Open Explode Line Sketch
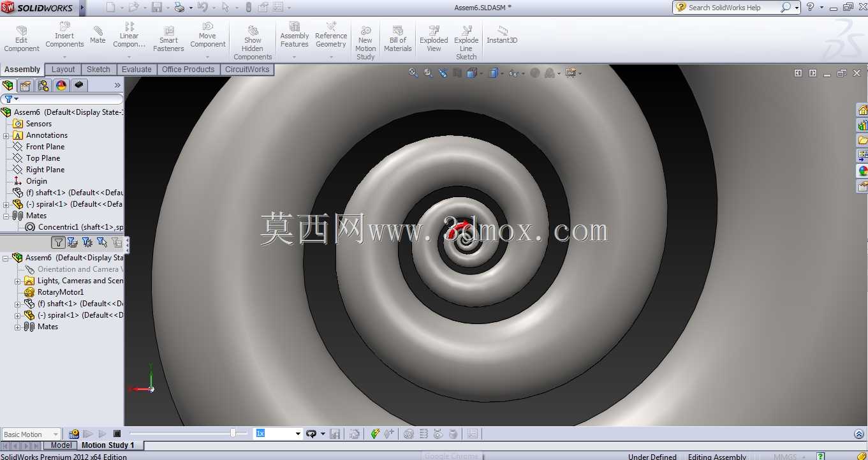This screenshot has height=460, width=868. (x=466, y=43)
